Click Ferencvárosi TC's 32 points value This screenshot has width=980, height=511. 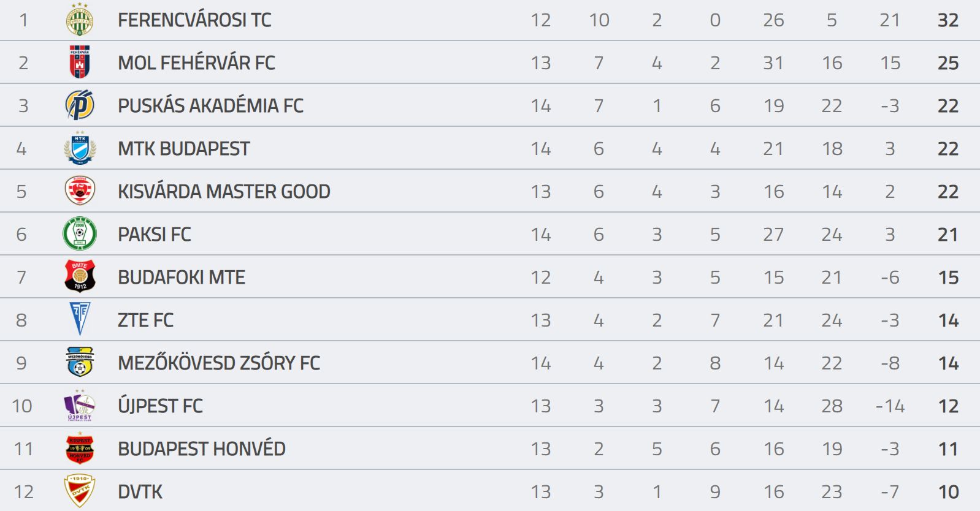(x=948, y=20)
